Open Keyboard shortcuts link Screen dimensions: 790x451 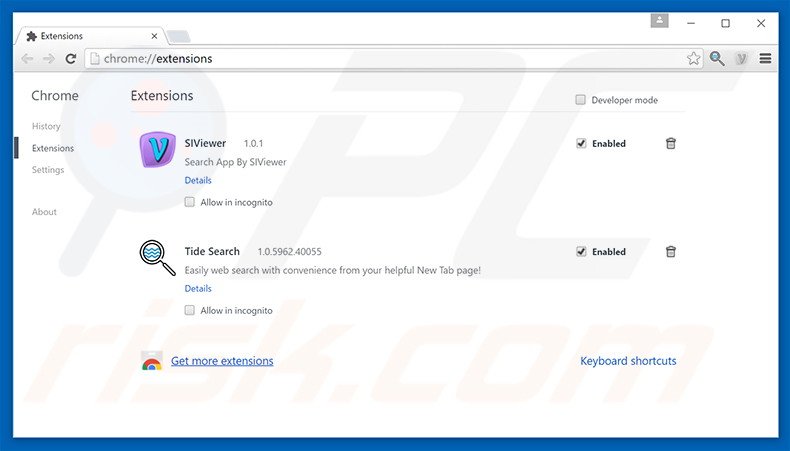pos(628,361)
